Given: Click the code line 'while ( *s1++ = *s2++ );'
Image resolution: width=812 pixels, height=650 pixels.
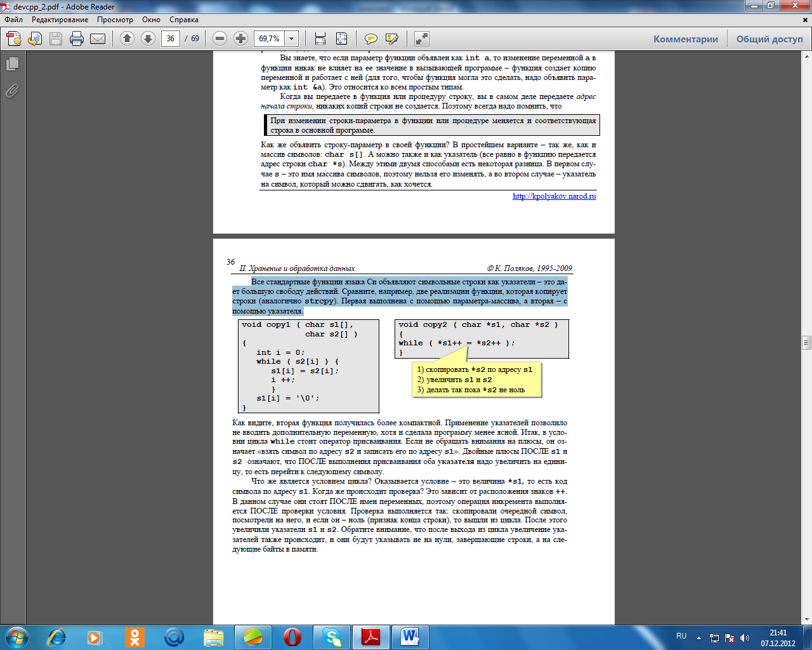Looking at the screenshot, I should pos(457,343).
